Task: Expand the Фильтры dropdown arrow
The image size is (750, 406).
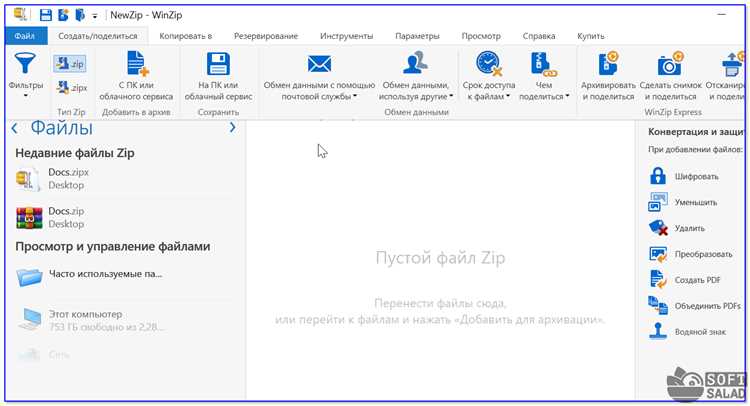Action: point(25,96)
